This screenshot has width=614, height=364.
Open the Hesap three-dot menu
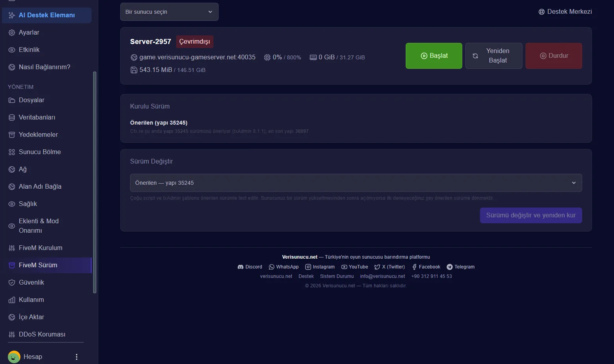coord(77,357)
